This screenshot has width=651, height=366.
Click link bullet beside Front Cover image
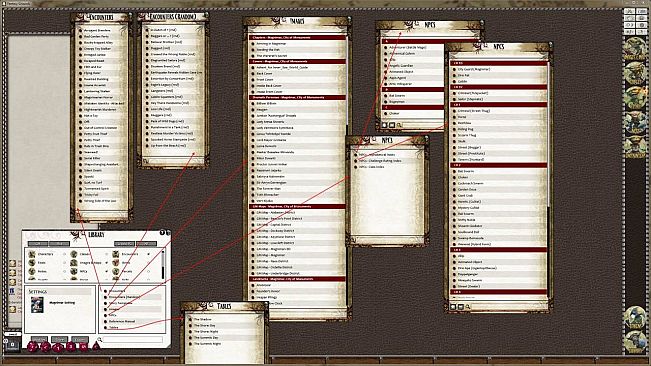pos(252,79)
